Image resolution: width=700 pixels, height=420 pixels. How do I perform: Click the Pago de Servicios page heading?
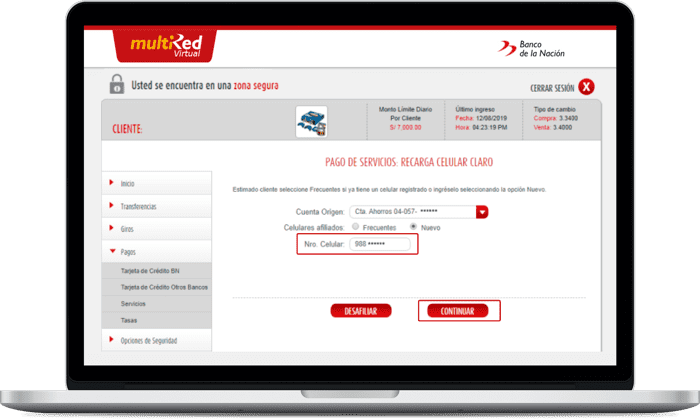409,162
